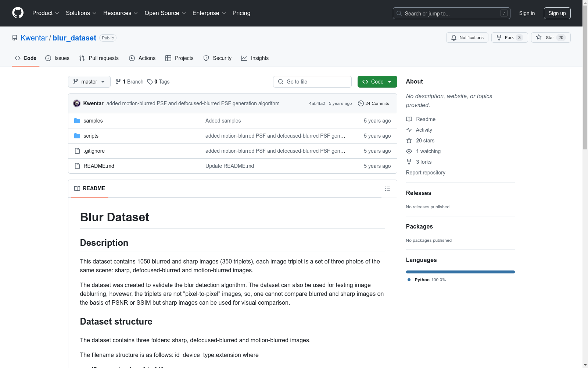Click the star icon beside 20 stars
Screen dimensions: 588x368
409,141
